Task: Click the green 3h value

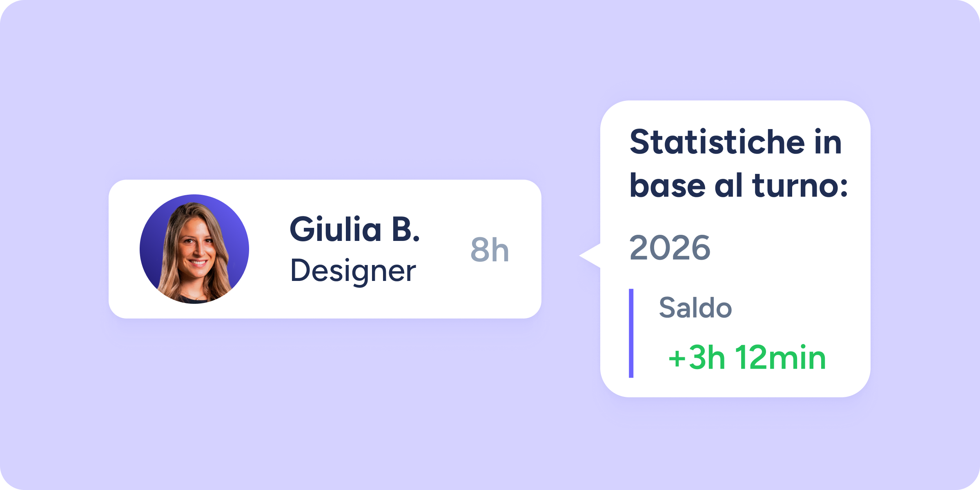Action: coord(707,358)
